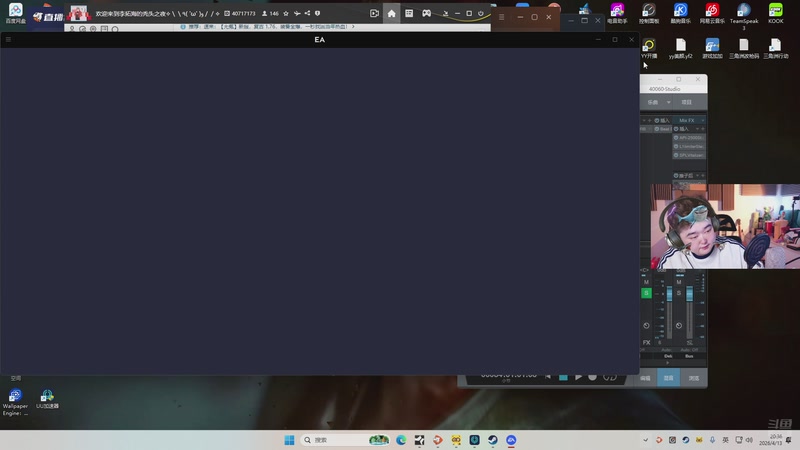
Task: Open the 网易云音乐 desktop icon
Action: click(712, 13)
